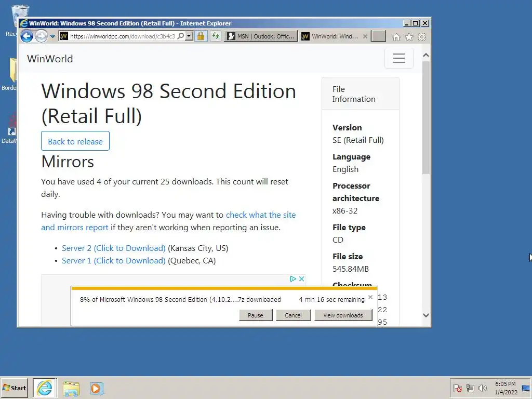Close the advertisement with X
532x399 pixels.
(301, 279)
